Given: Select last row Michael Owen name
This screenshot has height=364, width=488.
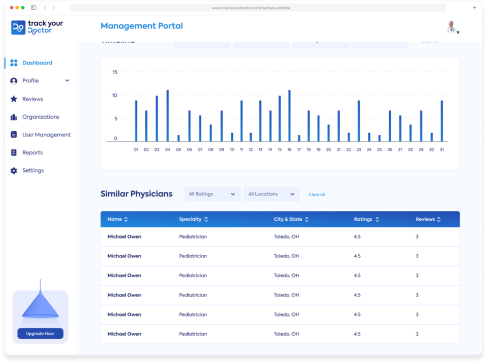Looking at the screenshot, I should pyautogui.click(x=124, y=334).
